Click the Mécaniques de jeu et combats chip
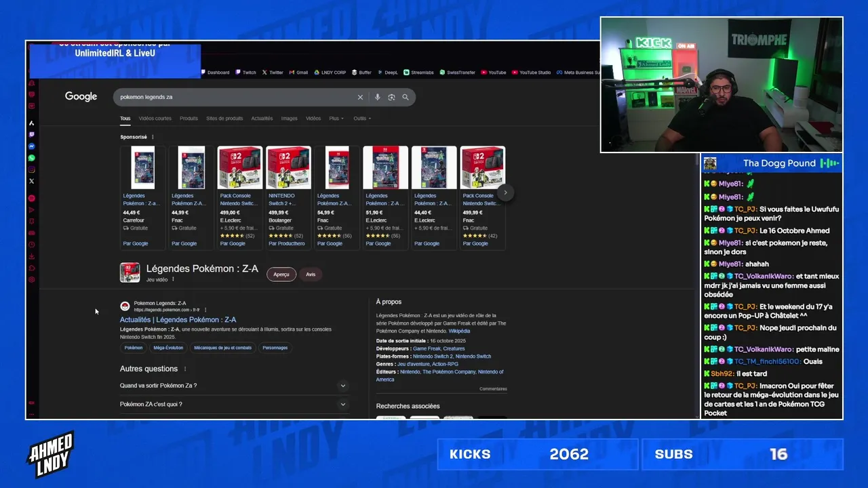This screenshot has width=868, height=488. (223, 348)
